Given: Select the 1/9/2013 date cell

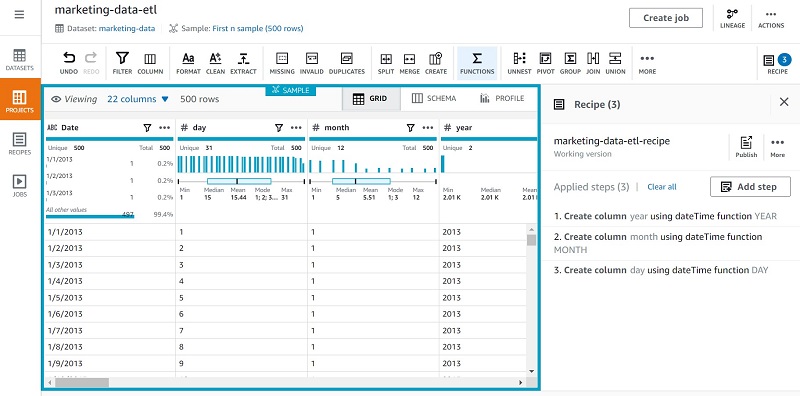Looking at the screenshot, I should click(110, 363).
